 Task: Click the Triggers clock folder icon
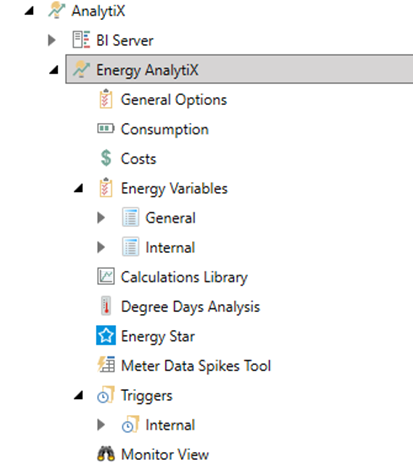point(106,394)
